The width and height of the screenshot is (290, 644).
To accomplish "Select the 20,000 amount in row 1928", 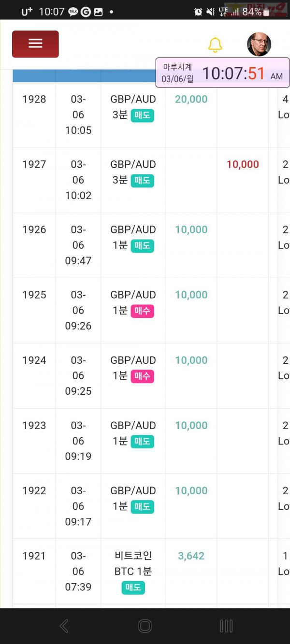I will pyautogui.click(x=191, y=99).
